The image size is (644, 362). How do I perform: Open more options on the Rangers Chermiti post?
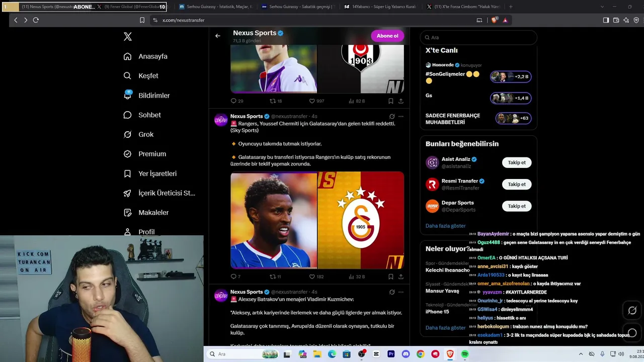coord(400,116)
